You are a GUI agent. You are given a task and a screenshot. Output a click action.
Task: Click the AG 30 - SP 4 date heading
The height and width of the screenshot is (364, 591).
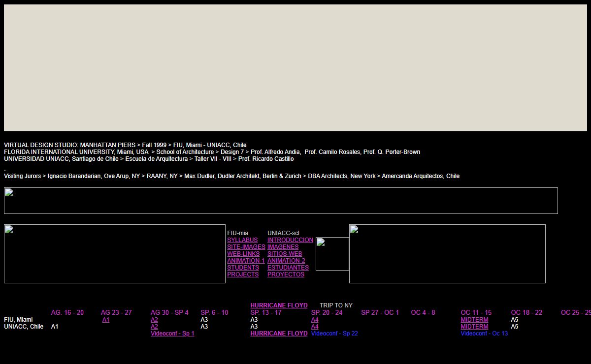coord(169,312)
